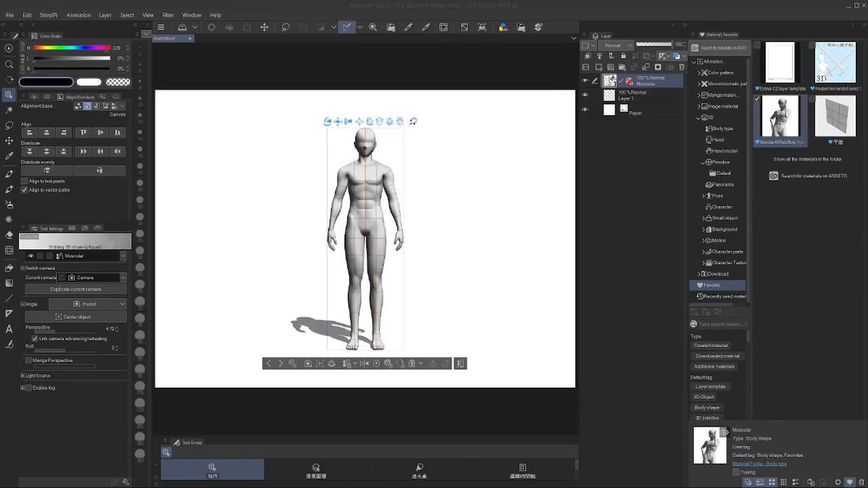Click Duplicate current camera button
Screen dimensions: 868x488
(x=75, y=289)
